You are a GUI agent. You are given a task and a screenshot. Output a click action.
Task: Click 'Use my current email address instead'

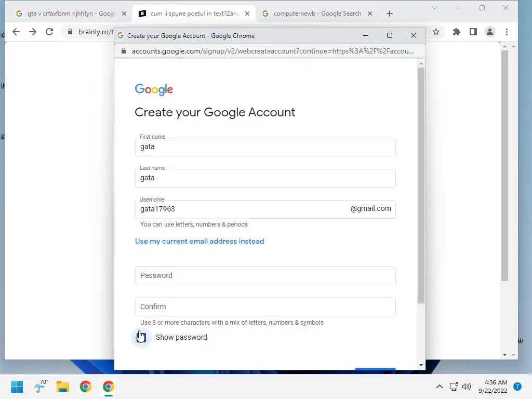click(199, 241)
